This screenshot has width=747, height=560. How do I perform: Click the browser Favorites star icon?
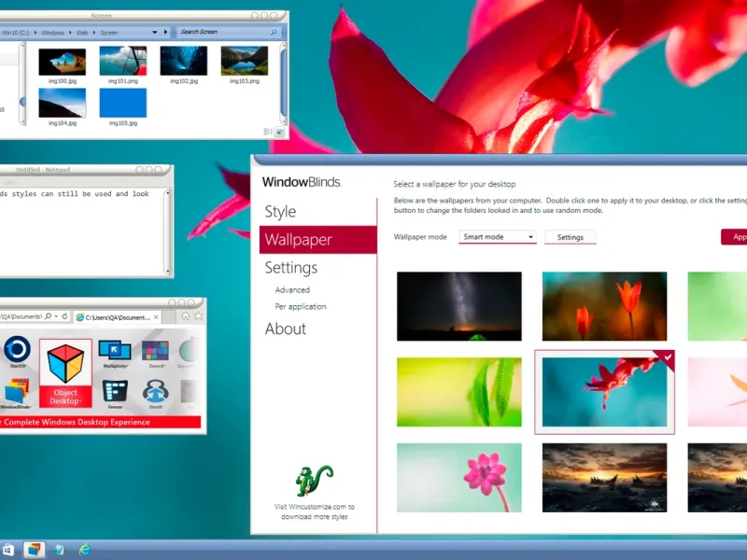(x=198, y=315)
